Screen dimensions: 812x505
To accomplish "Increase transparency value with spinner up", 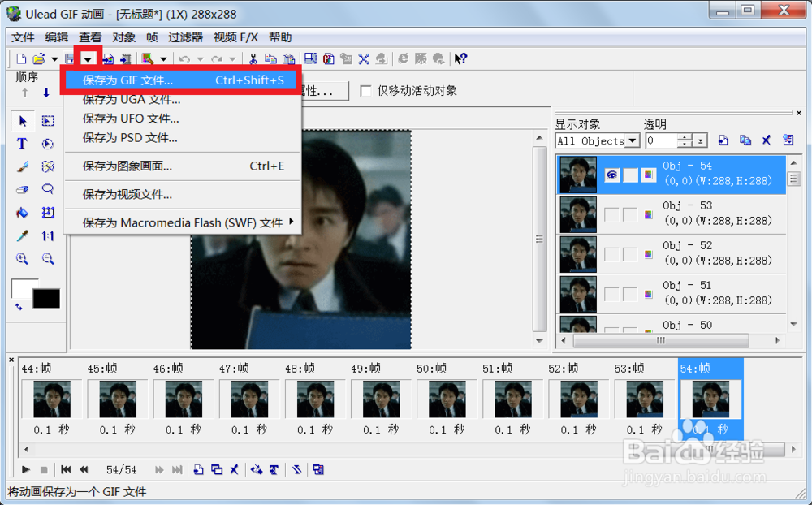I will (685, 136).
